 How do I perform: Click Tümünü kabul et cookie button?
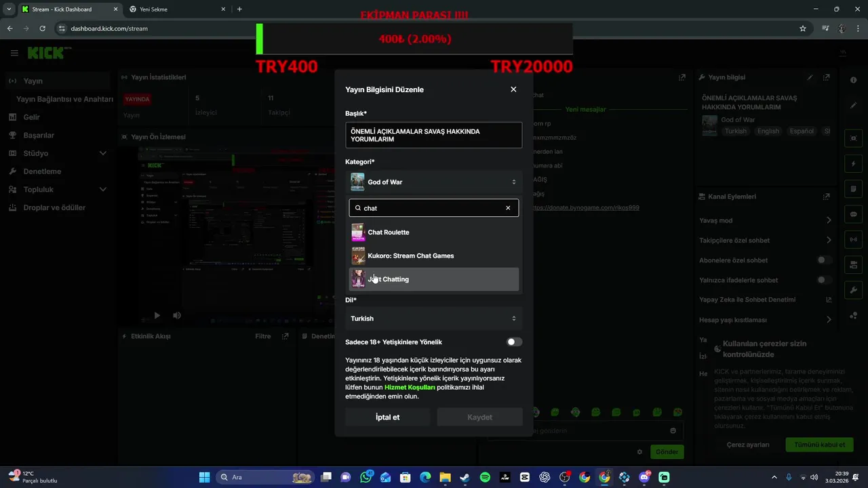point(819,445)
